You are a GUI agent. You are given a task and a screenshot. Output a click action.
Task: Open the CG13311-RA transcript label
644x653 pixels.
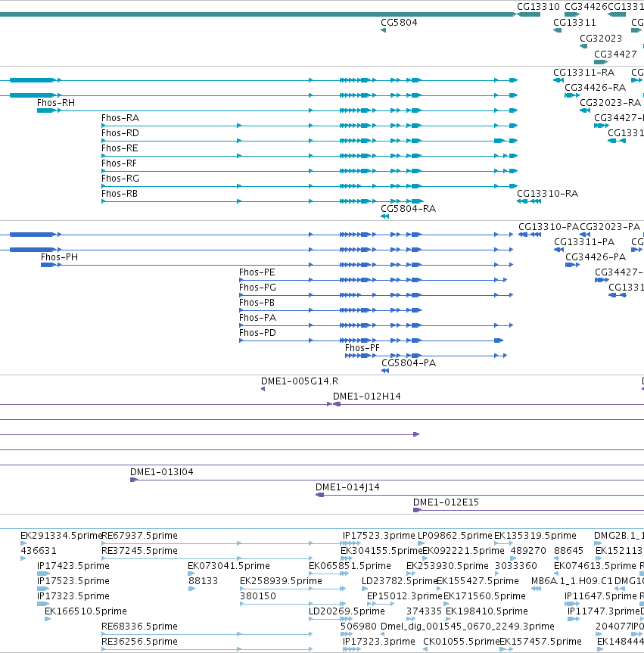point(583,73)
